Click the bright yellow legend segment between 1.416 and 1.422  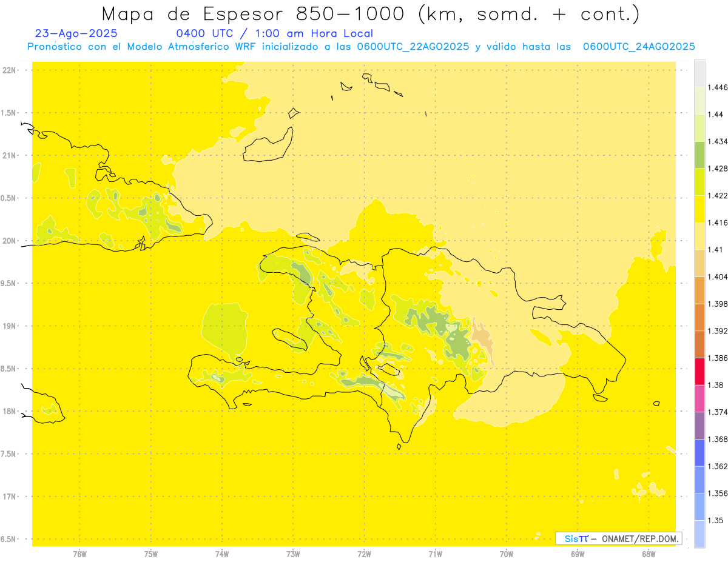click(699, 209)
